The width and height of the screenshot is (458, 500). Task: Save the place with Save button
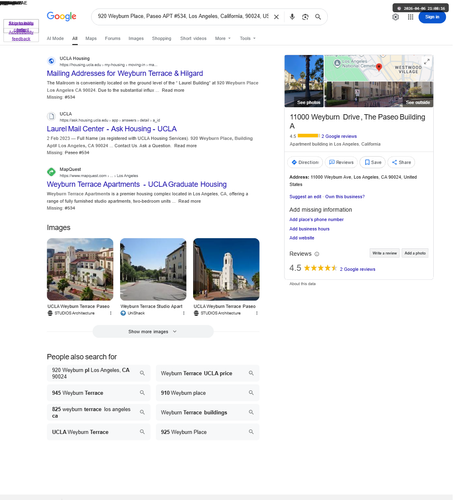pyautogui.click(x=373, y=162)
